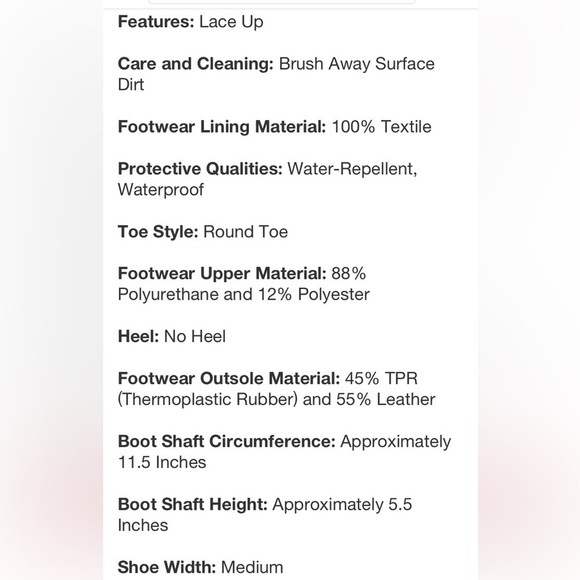
Task: Select the Water-Repellent text
Action: 352,169
